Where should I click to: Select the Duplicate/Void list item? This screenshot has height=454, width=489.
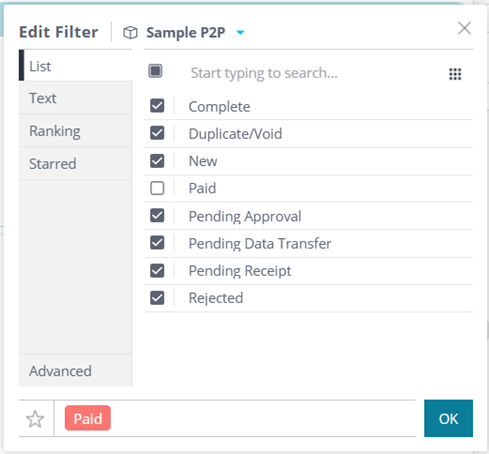click(308, 134)
